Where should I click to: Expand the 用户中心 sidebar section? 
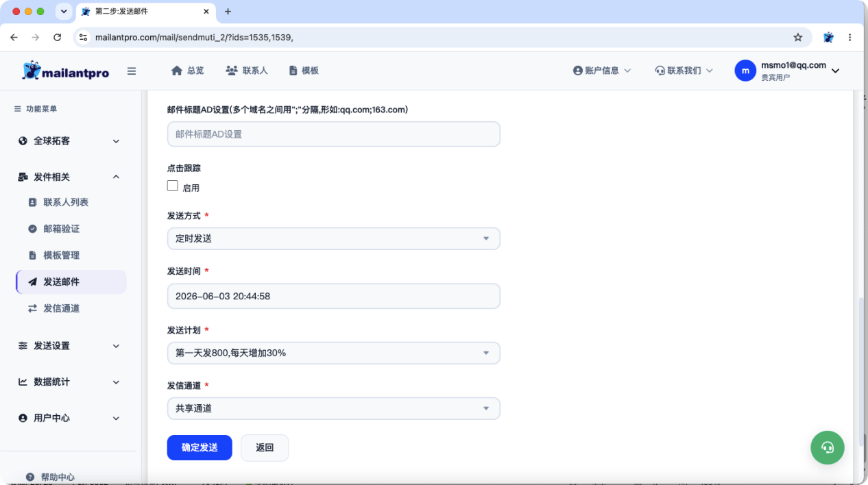pyautogui.click(x=116, y=418)
